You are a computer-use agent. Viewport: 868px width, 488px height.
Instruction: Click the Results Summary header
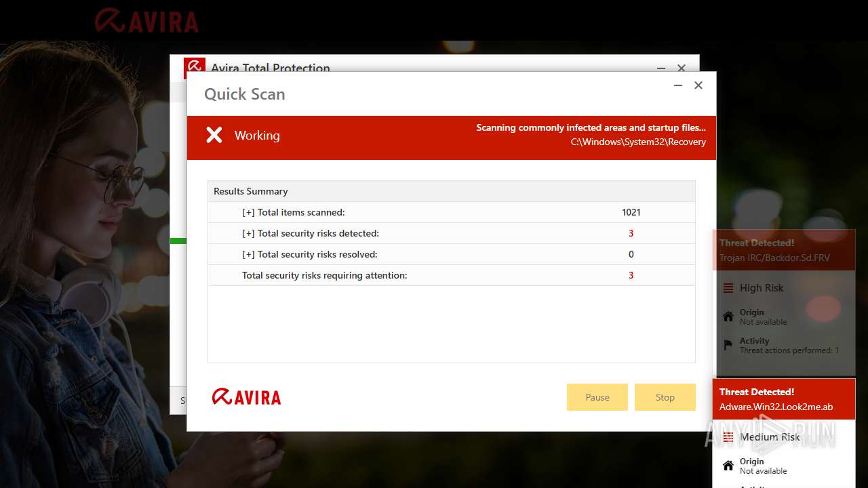(x=451, y=191)
